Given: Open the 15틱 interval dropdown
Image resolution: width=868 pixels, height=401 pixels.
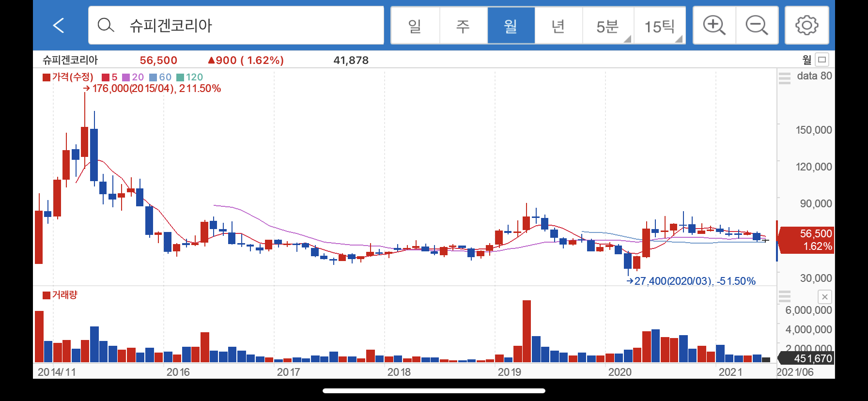Looking at the screenshot, I should 660,25.
